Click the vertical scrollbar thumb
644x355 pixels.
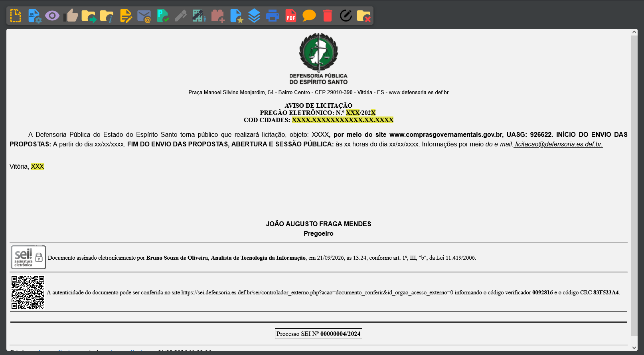(634, 186)
